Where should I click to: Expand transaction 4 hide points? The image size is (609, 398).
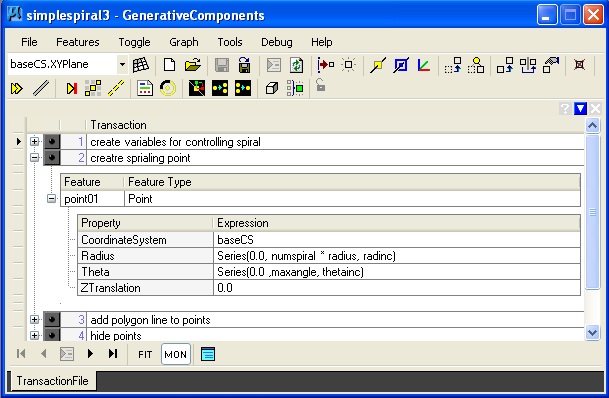[35, 335]
